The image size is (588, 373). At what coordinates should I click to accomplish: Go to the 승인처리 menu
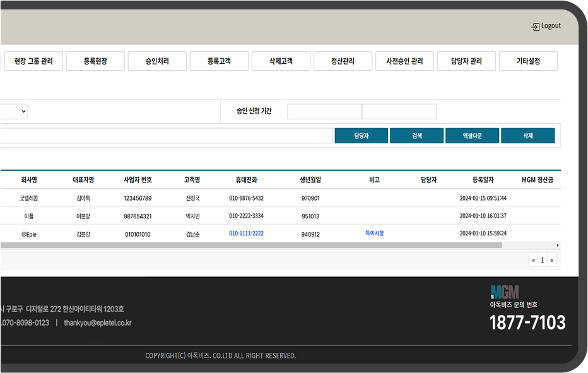pos(157,61)
